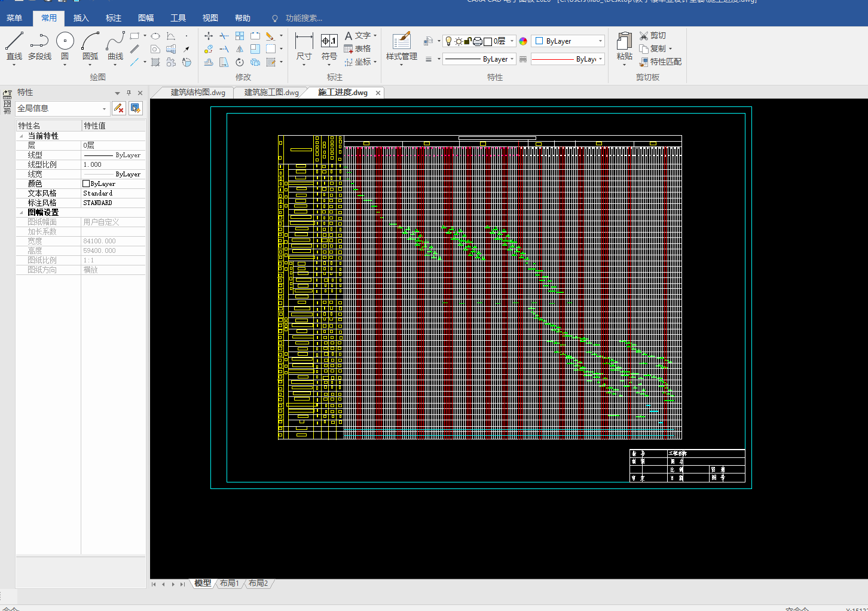Screen dimensions: 868x611
Task: Choose the rectangle drawing icon
Action: click(135, 36)
